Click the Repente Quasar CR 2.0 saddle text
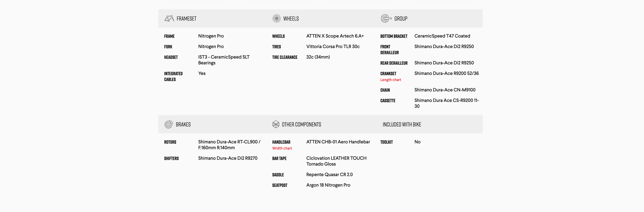 329,175
